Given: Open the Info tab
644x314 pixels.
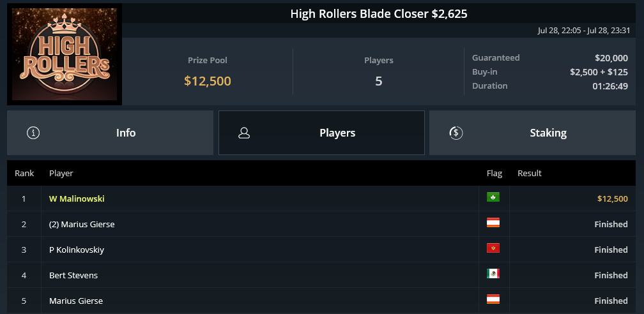Looking at the screenshot, I should pos(110,133).
